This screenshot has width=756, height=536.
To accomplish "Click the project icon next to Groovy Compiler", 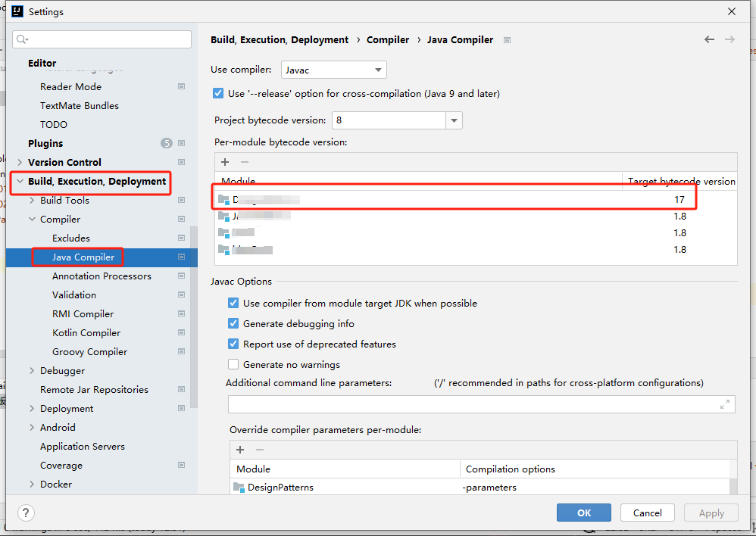I will (181, 351).
